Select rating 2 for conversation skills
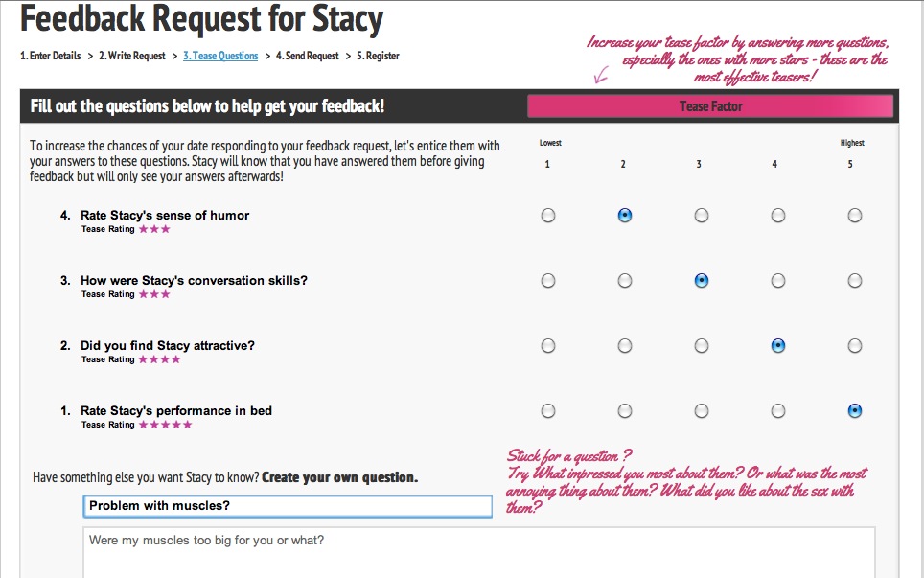 [625, 281]
